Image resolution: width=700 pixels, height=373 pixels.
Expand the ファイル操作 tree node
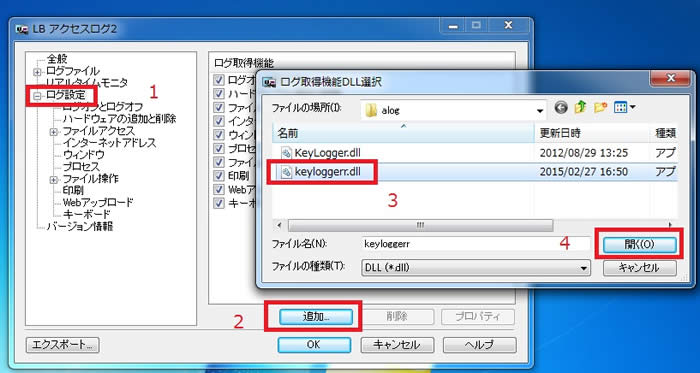pyautogui.click(x=54, y=179)
